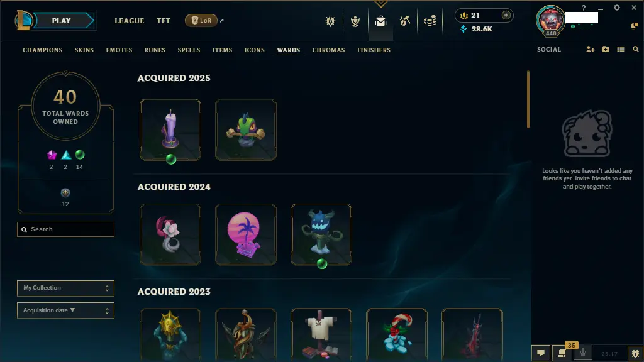
Task: Open the Acquisition date sort dropdown
Action: 65,310
